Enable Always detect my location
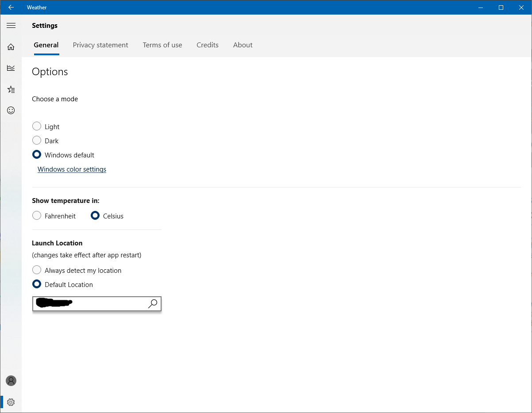The height and width of the screenshot is (413, 532). click(36, 270)
